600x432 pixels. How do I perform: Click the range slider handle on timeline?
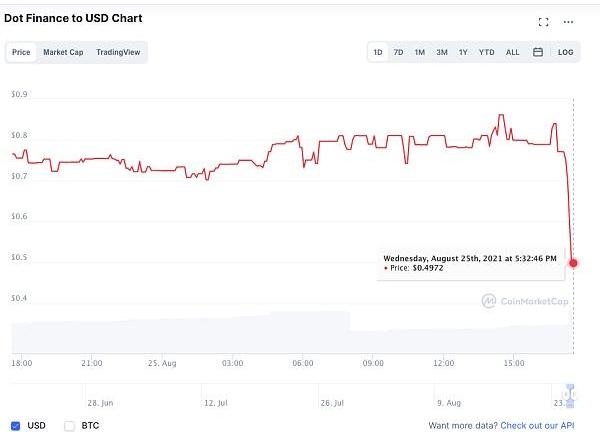[x=570, y=395]
